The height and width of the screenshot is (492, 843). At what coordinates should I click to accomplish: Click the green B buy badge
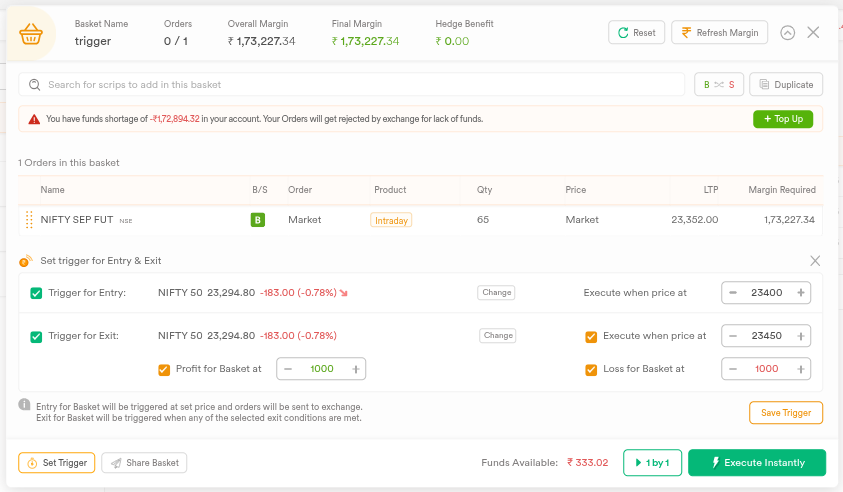tap(258, 220)
